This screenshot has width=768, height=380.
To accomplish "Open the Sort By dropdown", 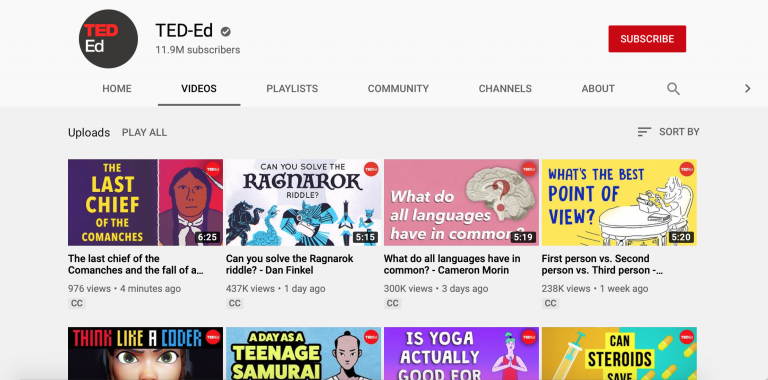I will click(669, 132).
